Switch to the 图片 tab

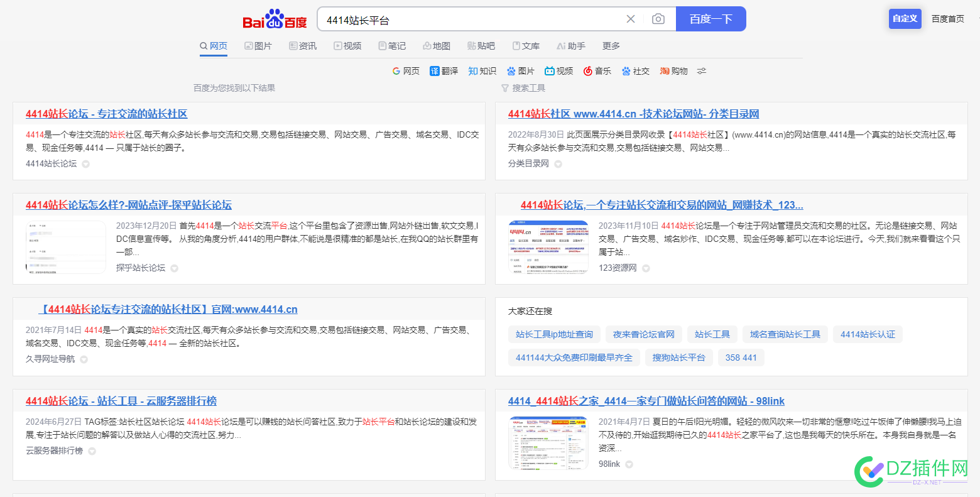point(258,46)
